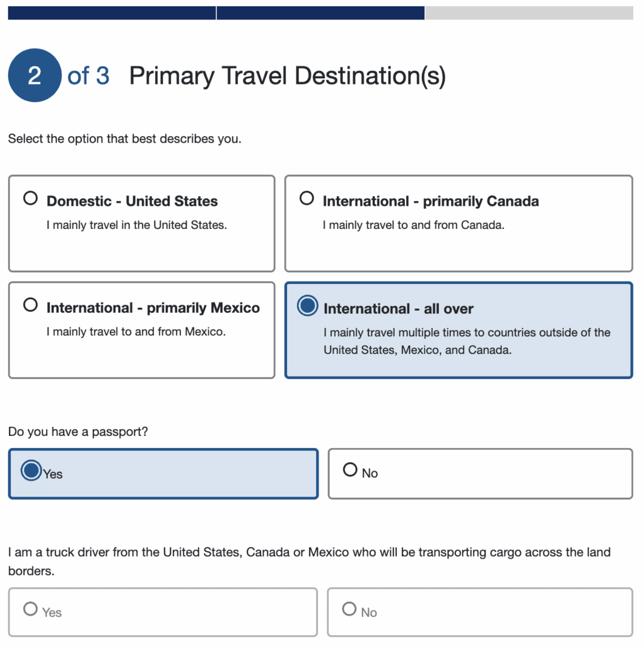Click the first completed progress bar segment
Image resolution: width=644 pixels, height=646 pixels.
coord(110,13)
